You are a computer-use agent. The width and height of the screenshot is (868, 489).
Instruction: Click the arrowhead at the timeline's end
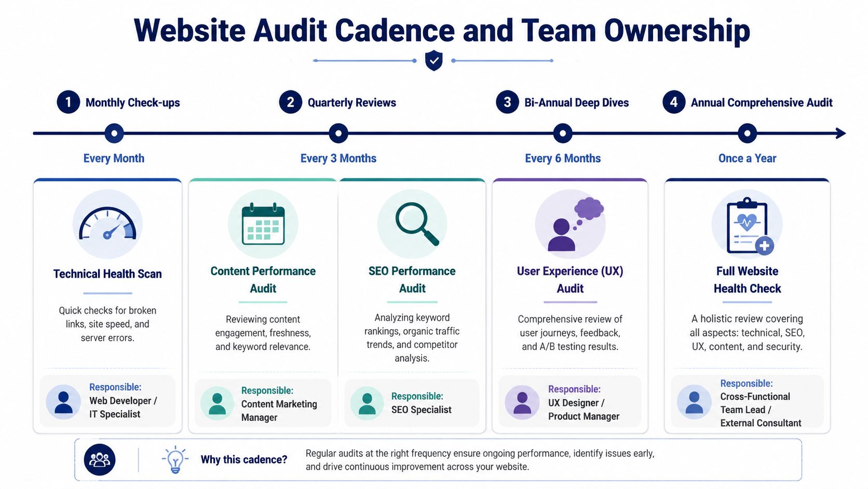841,134
